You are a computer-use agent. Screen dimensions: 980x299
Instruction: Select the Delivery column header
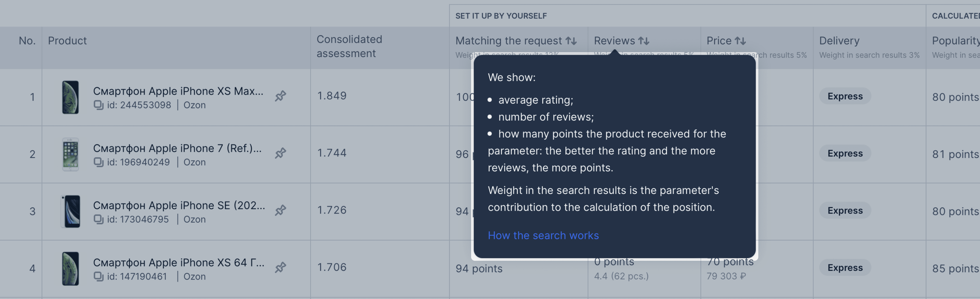click(x=839, y=41)
